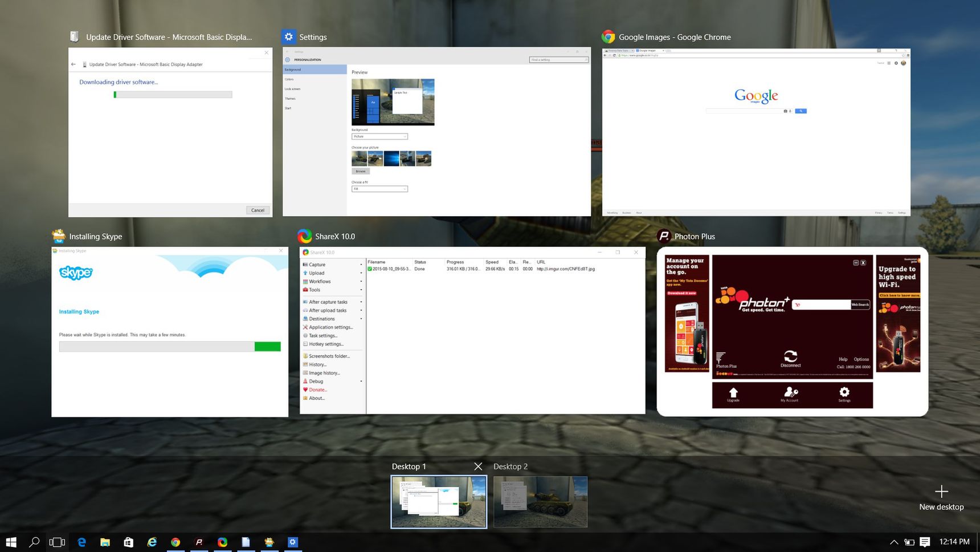Screen dimensions: 980x552
Task: Click the plus icon for New desktop
Action: point(941,492)
